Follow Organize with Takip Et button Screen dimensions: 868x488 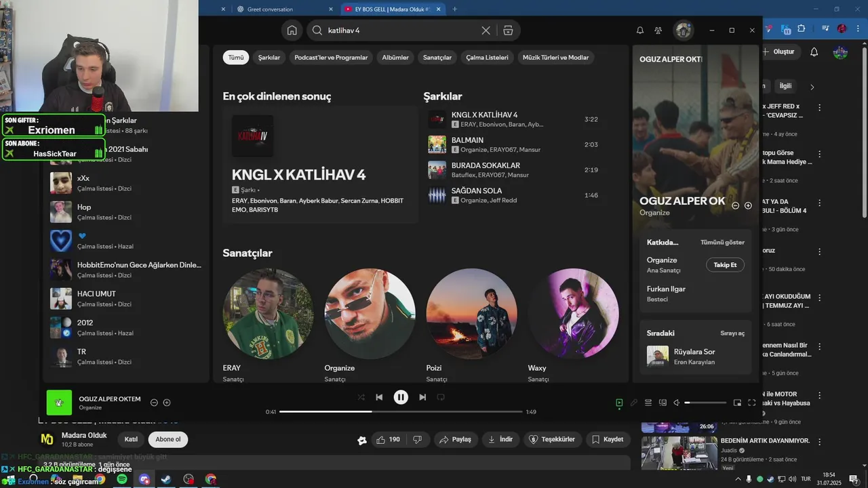pyautogui.click(x=725, y=265)
